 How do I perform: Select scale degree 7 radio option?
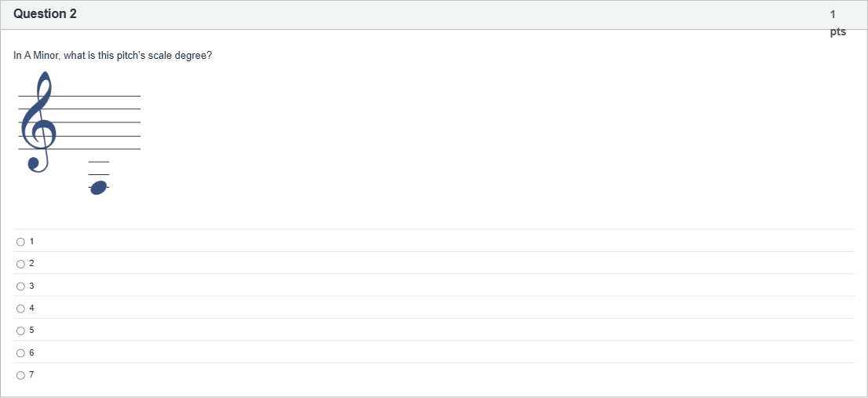(x=20, y=375)
